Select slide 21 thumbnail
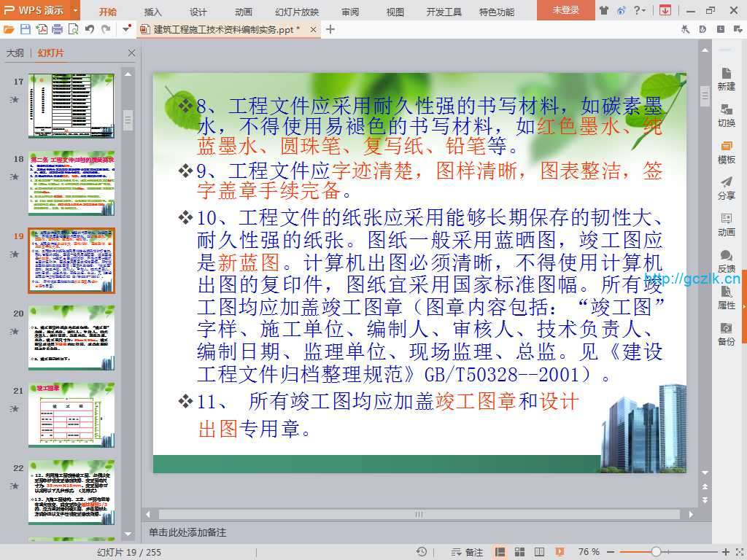The height and width of the screenshot is (560, 747). 71,415
